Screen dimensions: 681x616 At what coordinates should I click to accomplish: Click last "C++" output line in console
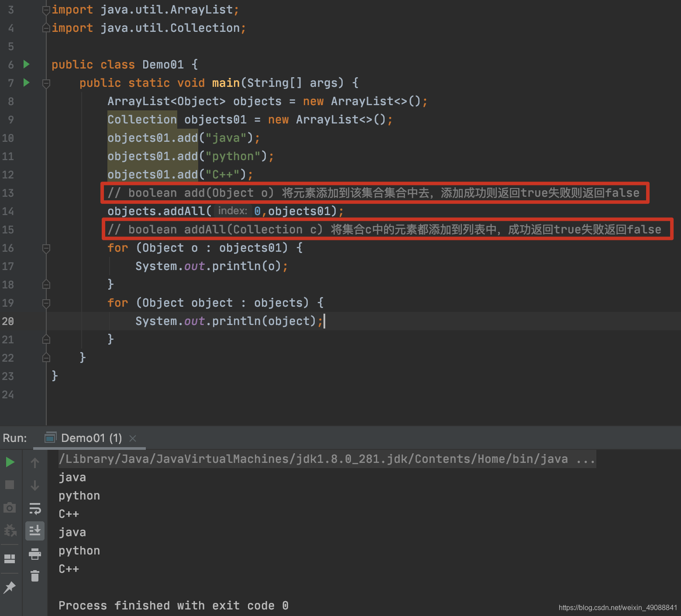(69, 569)
